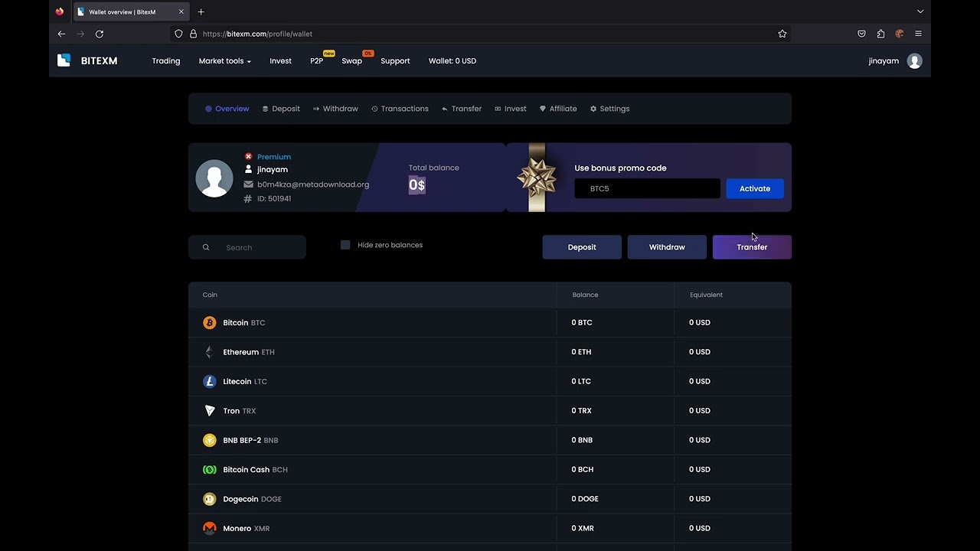Open the Firefox hamburger menu
This screenshot has height=551, width=980.
(x=918, y=34)
